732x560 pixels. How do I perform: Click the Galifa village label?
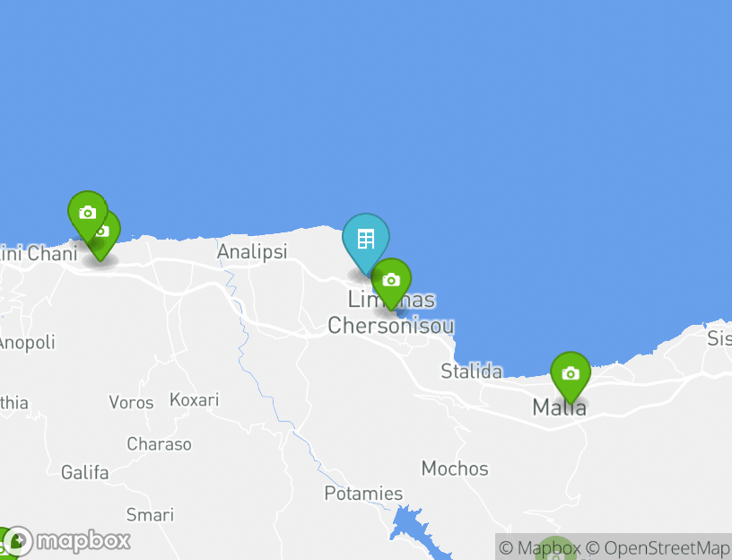(x=85, y=473)
